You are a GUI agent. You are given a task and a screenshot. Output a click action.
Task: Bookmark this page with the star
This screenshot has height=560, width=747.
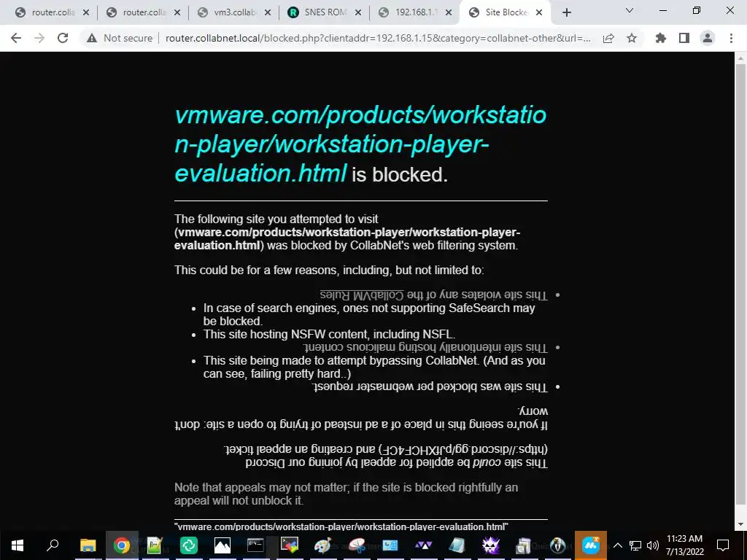632,38
